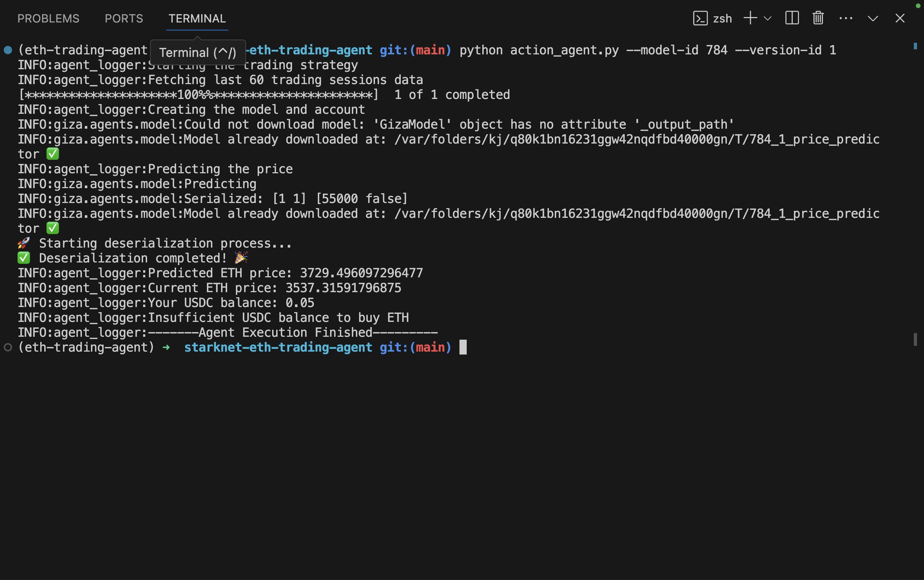Click 'Starting deserialization process...' line
924x580 pixels.
(154, 244)
